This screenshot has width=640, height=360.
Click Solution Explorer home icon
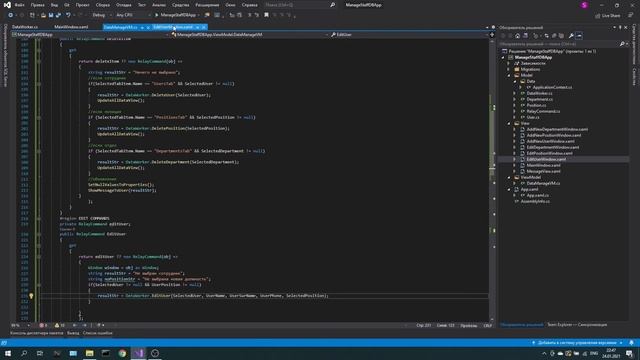(x=518, y=36)
